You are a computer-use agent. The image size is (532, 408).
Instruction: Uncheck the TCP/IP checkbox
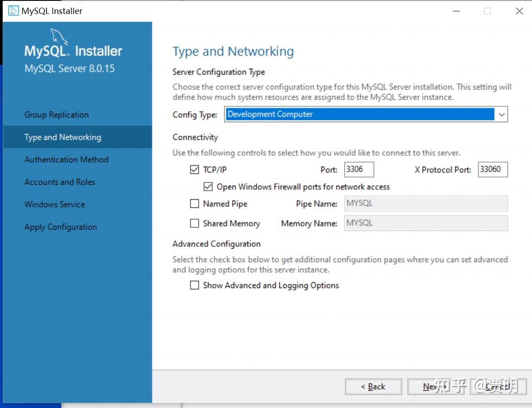pyautogui.click(x=195, y=170)
